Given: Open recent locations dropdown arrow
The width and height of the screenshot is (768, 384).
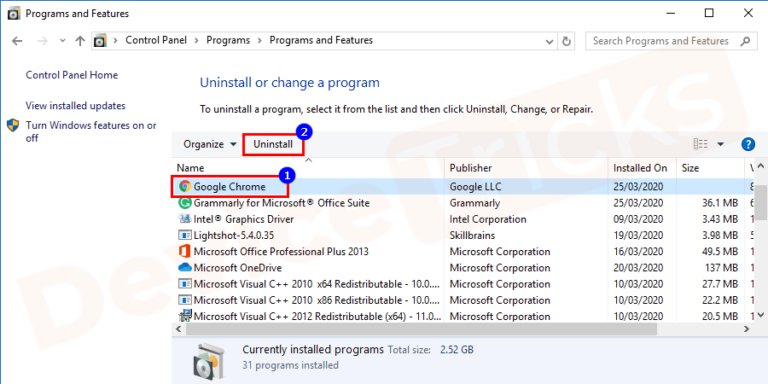Looking at the screenshot, I should [62, 41].
